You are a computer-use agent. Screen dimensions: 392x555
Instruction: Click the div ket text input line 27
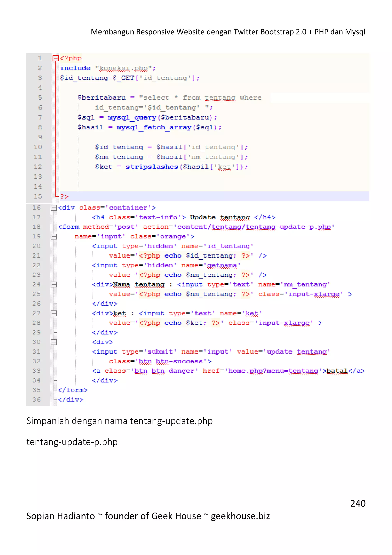[x=177, y=313]
